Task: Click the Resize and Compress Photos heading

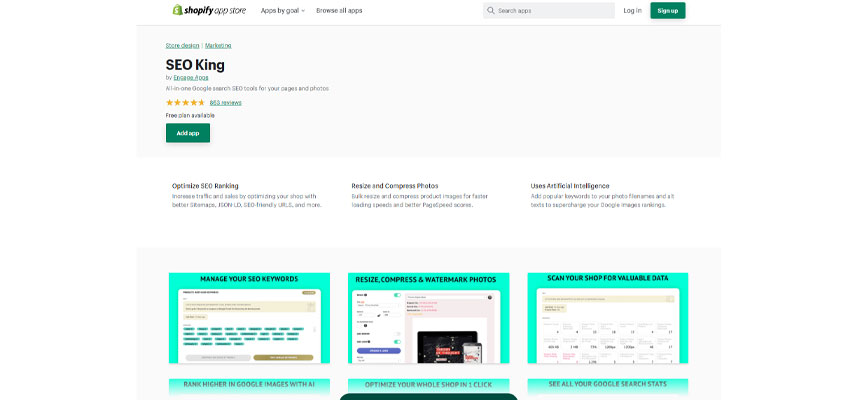Action: point(395,186)
